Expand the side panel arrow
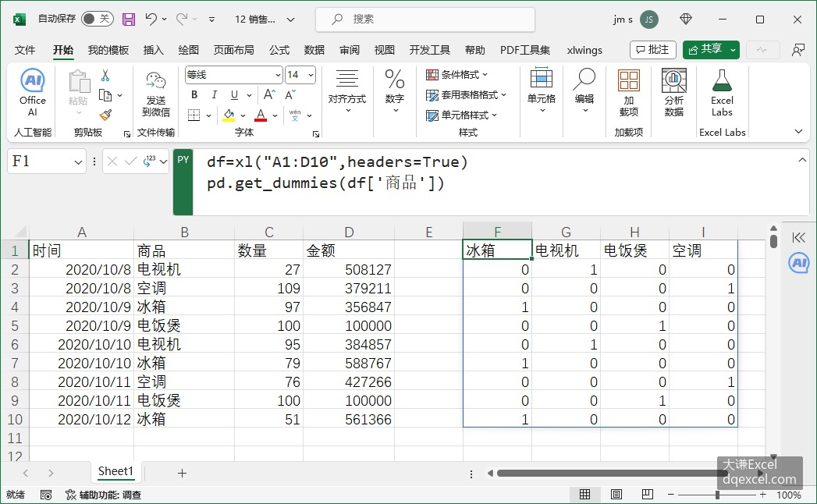This screenshot has height=504, width=817. 799,238
